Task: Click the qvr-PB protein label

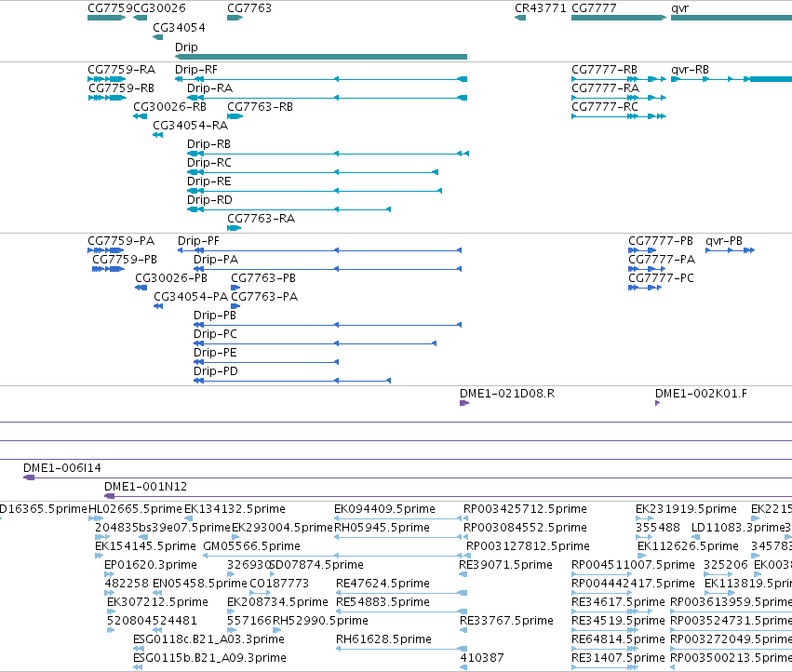Action: tap(724, 241)
